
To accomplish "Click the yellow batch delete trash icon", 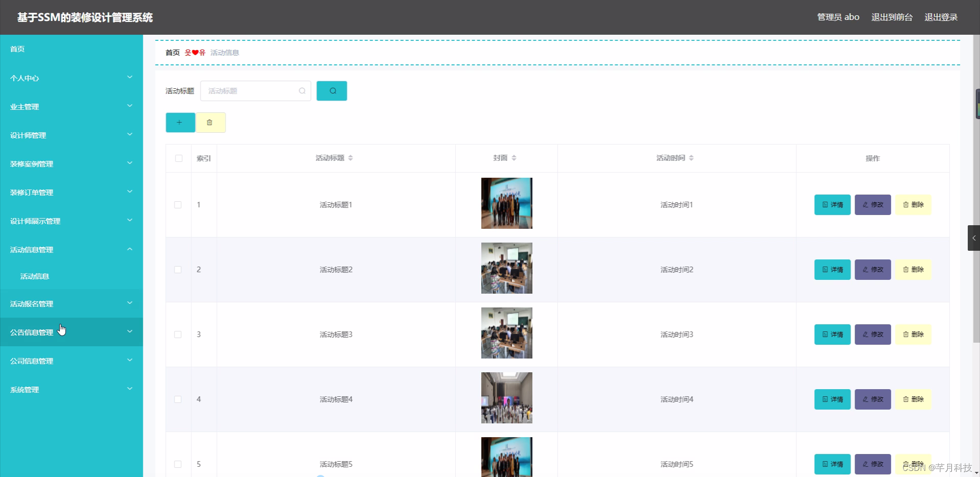I will (210, 123).
